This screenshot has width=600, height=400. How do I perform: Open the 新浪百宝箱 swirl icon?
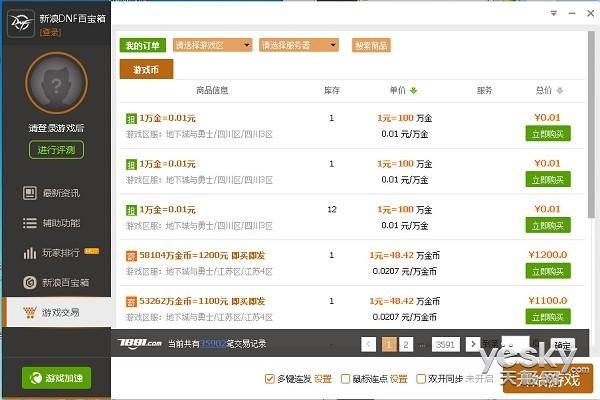pos(29,282)
